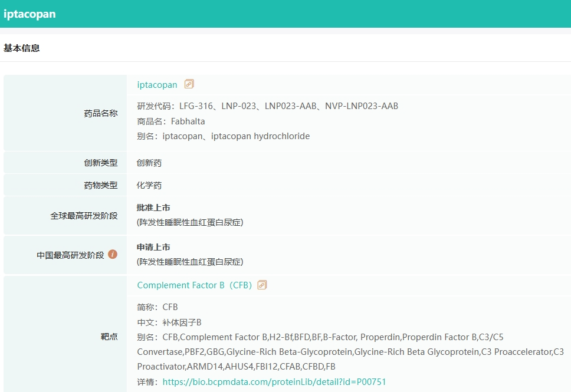The width and height of the screenshot is (571, 392).
Task: Click the 化学药 value
Action: (149, 185)
